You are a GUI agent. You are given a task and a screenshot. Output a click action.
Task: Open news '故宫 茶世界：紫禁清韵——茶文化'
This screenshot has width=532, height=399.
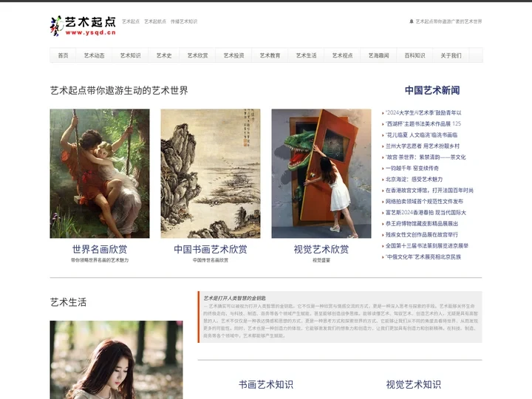[x=426, y=157]
